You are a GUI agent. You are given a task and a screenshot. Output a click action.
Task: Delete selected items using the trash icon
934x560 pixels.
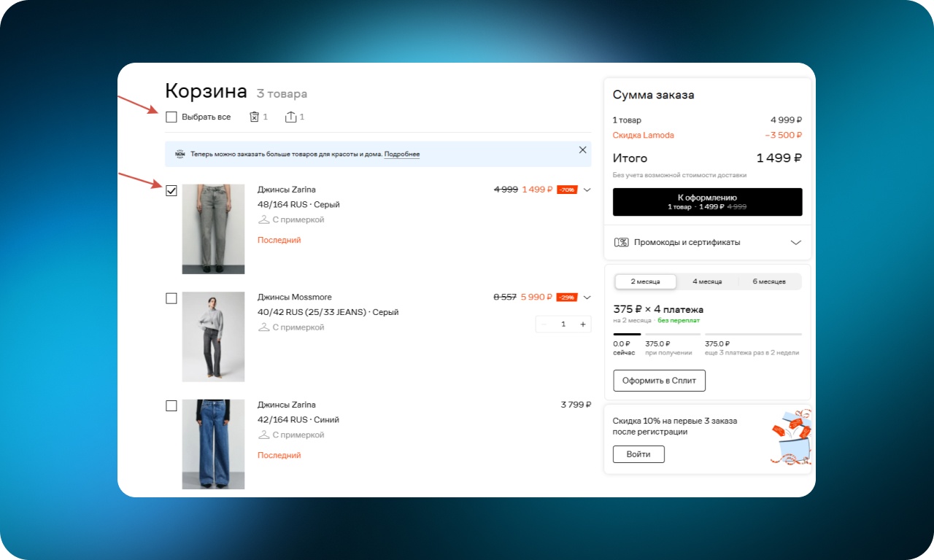click(x=255, y=117)
